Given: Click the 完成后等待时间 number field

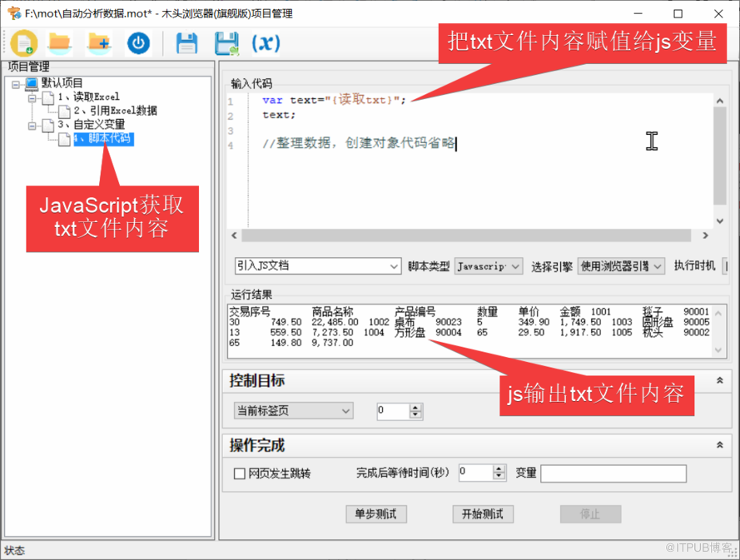Looking at the screenshot, I should [476, 473].
